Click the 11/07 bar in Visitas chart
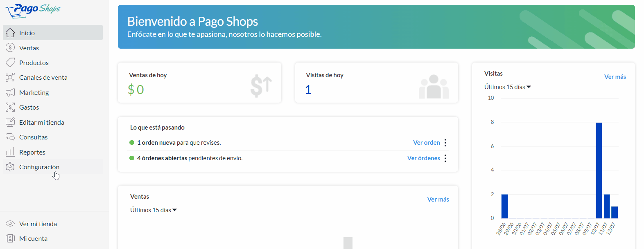 pyautogui.click(x=607, y=206)
